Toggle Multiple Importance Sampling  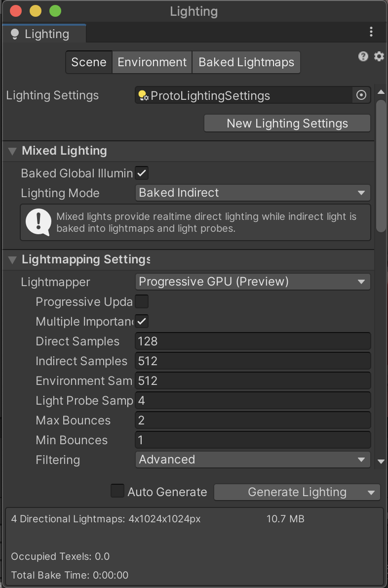(142, 321)
